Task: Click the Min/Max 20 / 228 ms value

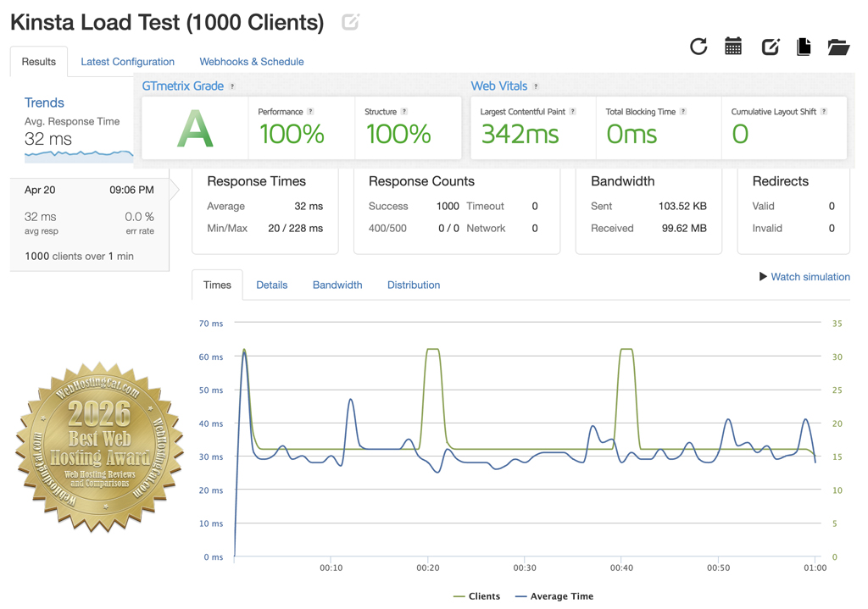Action: pyautogui.click(x=296, y=228)
